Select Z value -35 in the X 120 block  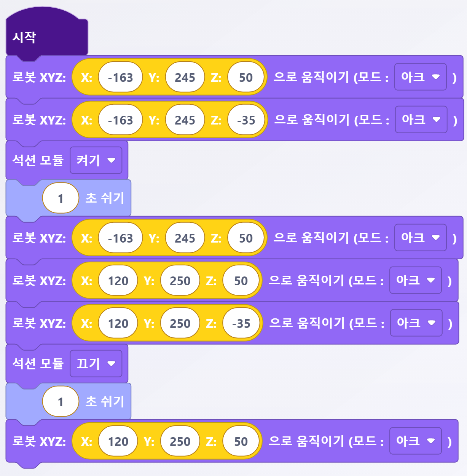(x=241, y=323)
